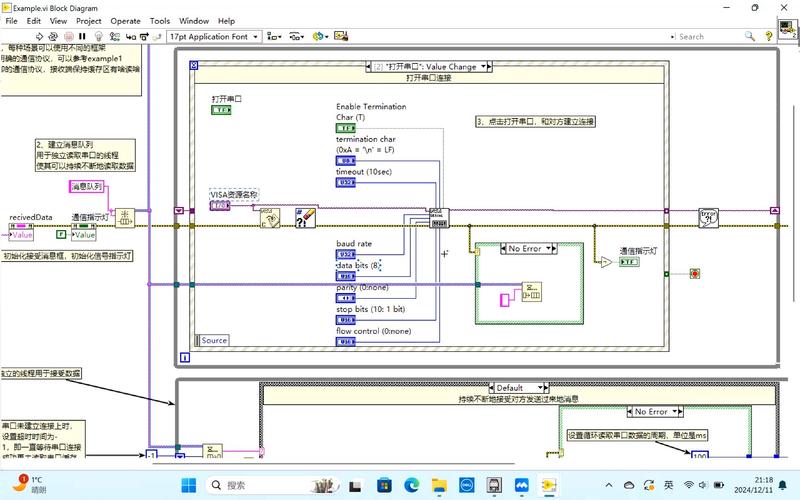Click the loop stop terminal red icon
Image resolution: width=800 pixels, height=500 pixels.
tap(694, 273)
